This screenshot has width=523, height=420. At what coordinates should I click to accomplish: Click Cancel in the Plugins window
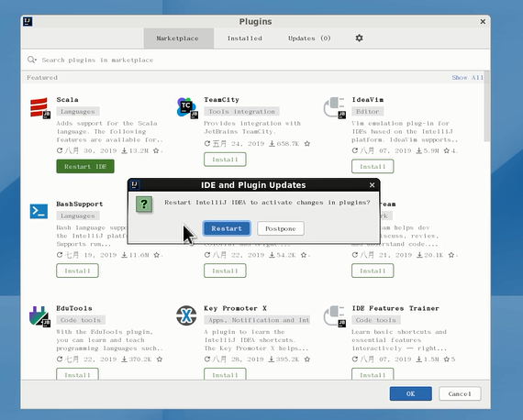tap(460, 393)
